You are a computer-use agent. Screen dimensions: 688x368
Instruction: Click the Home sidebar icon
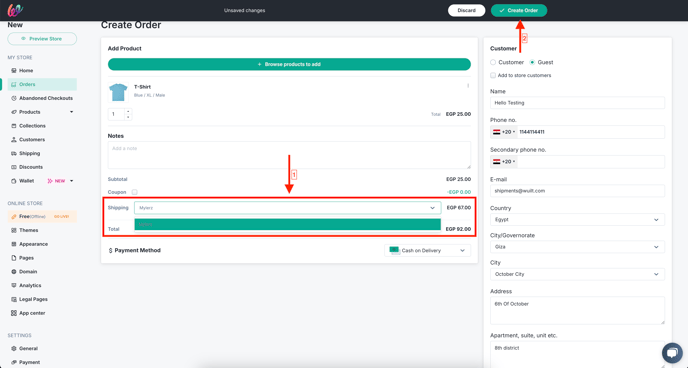click(14, 71)
